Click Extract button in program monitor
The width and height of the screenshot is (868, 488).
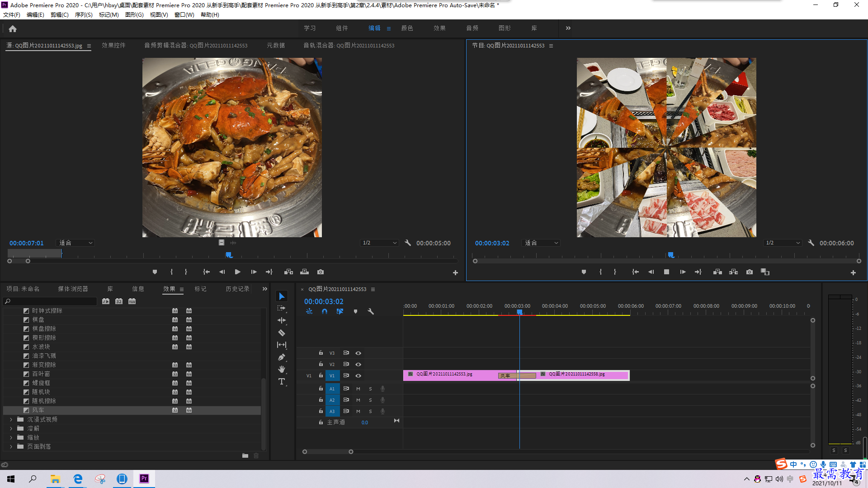(733, 272)
